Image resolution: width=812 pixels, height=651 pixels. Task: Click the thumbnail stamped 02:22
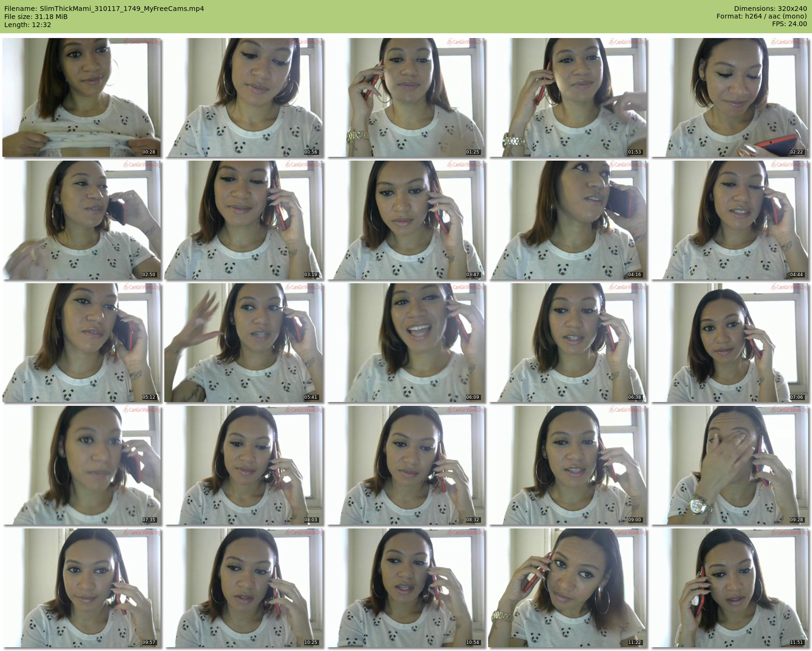click(730, 97)
